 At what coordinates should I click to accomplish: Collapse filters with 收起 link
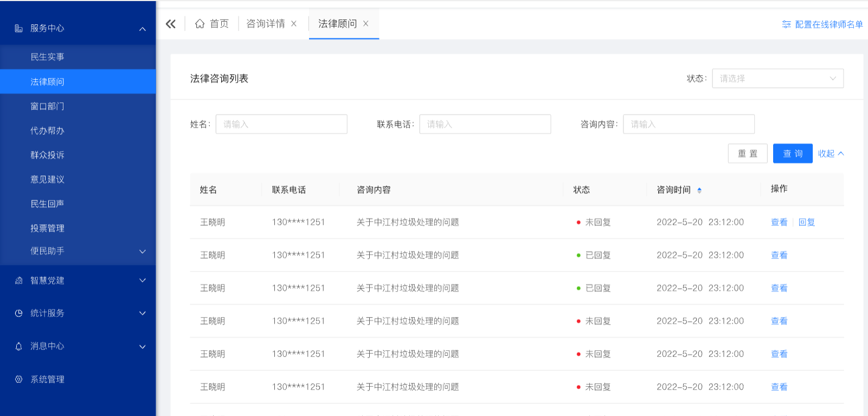831,154
